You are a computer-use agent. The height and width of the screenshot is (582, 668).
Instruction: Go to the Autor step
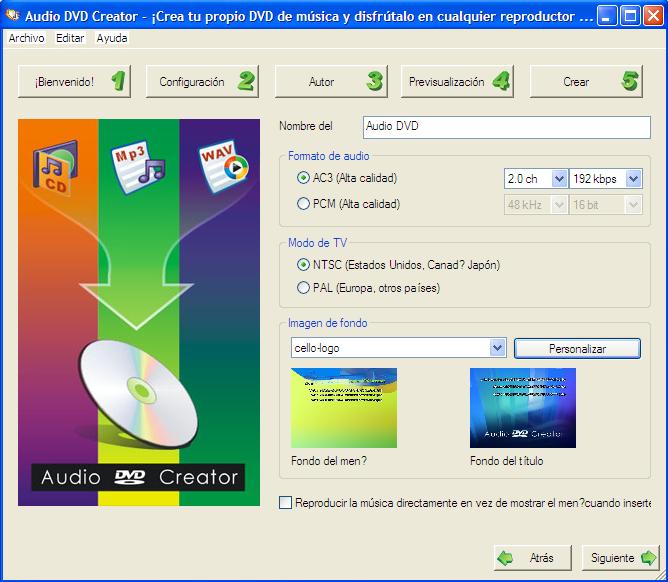click(x=331, y=81)
